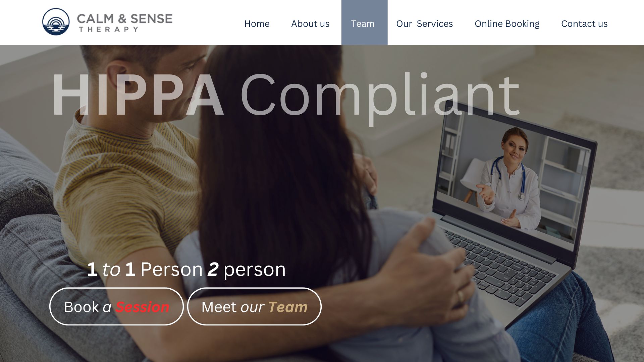The image size is (644, 362).
Task: Click the 2 person text
Action: coord(247,269)
